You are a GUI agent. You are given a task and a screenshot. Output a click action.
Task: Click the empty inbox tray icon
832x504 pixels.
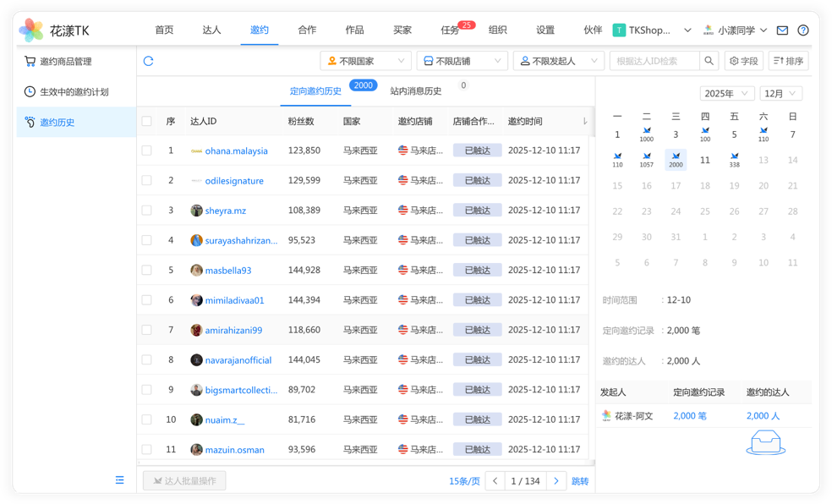tap(765, 443)
